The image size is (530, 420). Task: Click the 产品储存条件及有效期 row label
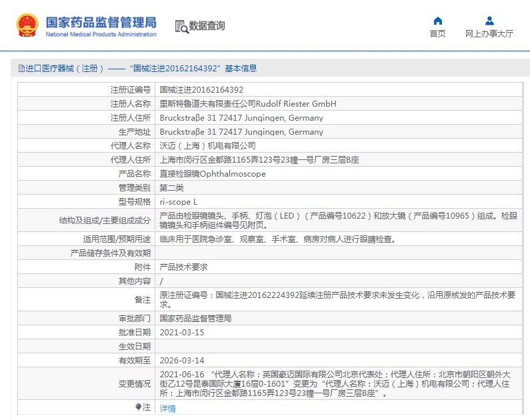point(111,253)
